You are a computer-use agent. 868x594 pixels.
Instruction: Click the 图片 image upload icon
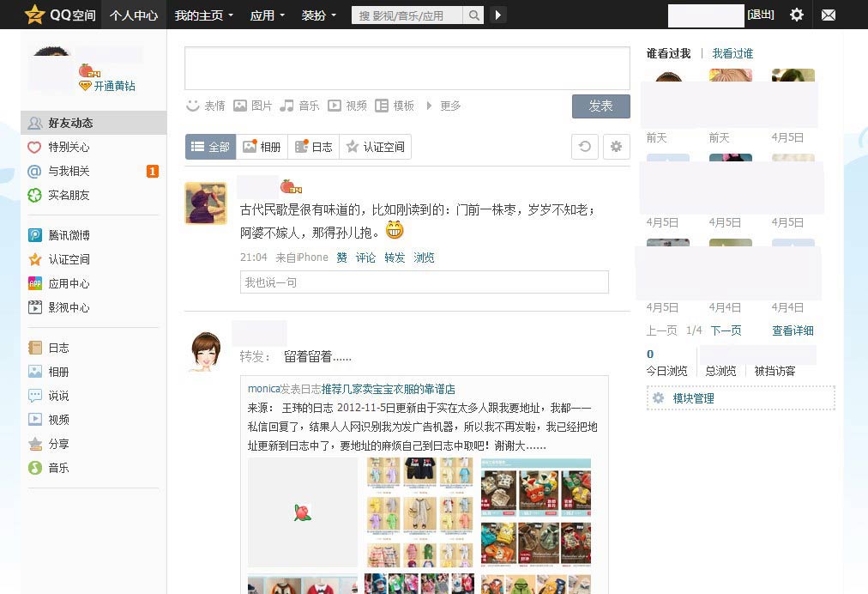tap(252, 106)
